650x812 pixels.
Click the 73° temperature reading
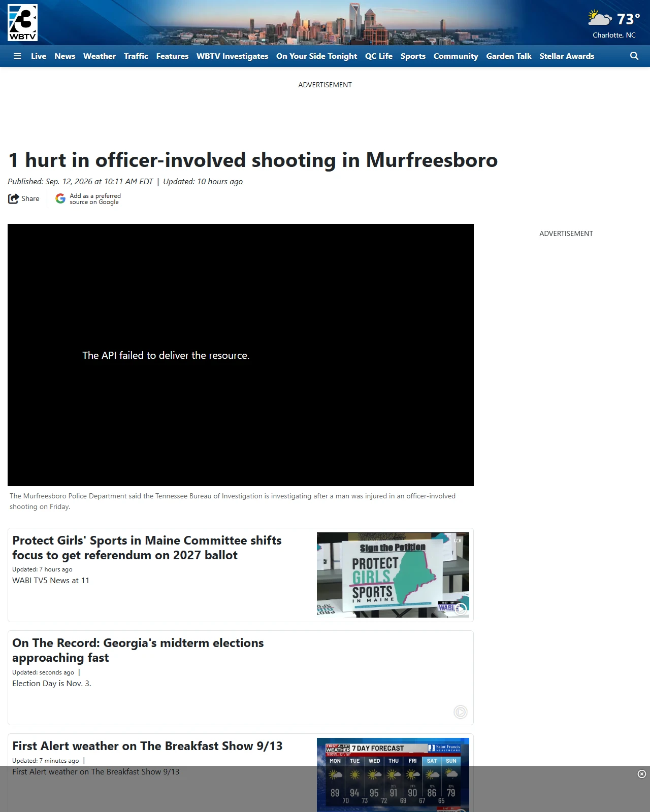628,19
